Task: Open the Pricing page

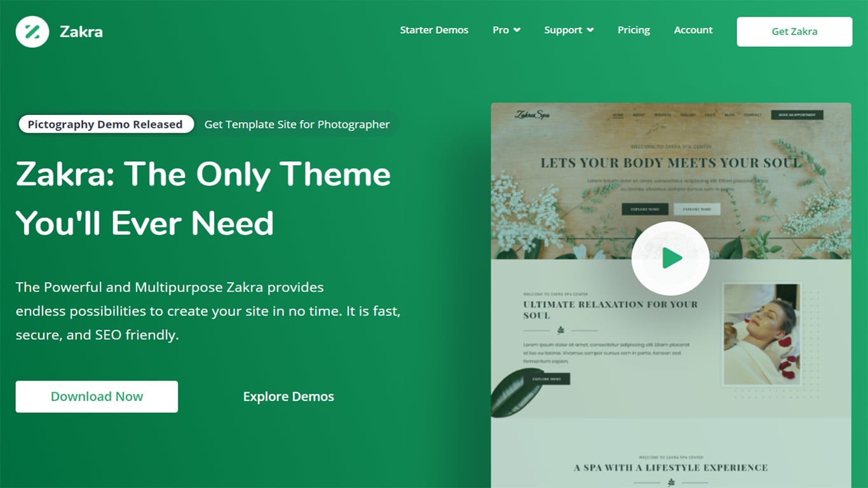Action: [634, 30]
